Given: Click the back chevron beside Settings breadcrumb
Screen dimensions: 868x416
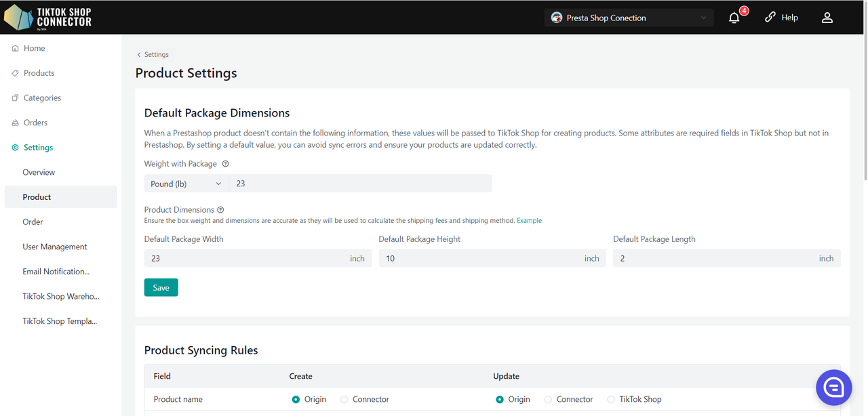Looking at the screenshot, I should [139, 55].
